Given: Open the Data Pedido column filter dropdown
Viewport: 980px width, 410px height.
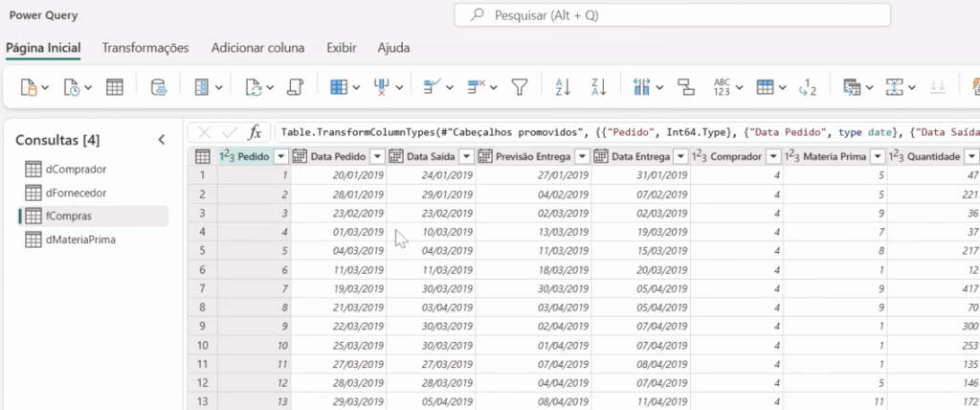Looking at the screenshot, I should click(x=377, y=156).
